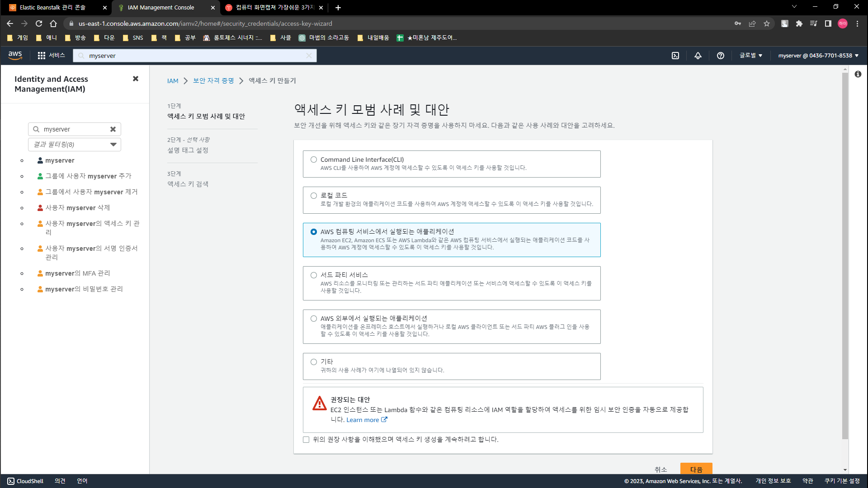Open the browser extensions puzzle icon
This screenshot has height=488, width=868.
point(799,23)
